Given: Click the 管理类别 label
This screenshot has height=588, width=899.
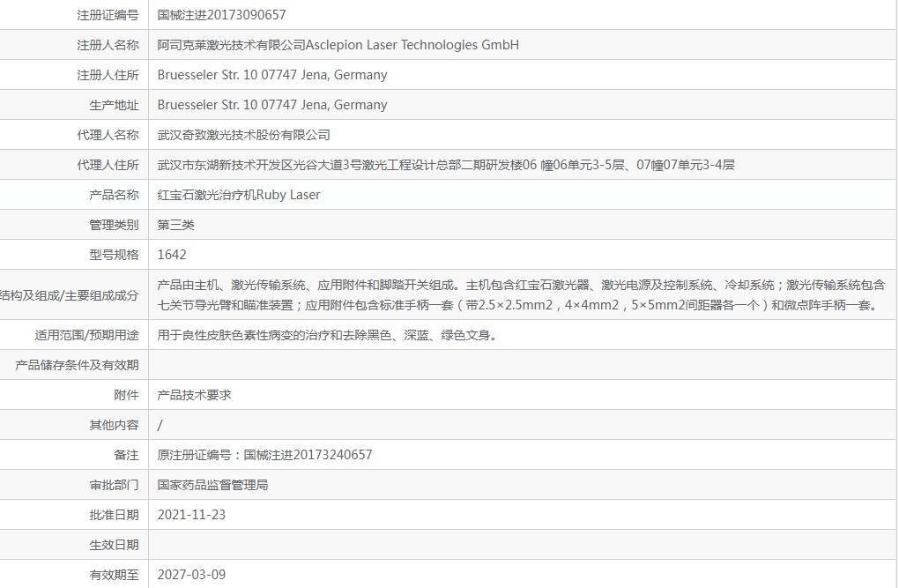Looking at the screenshot, I should (x=114, y=225).
